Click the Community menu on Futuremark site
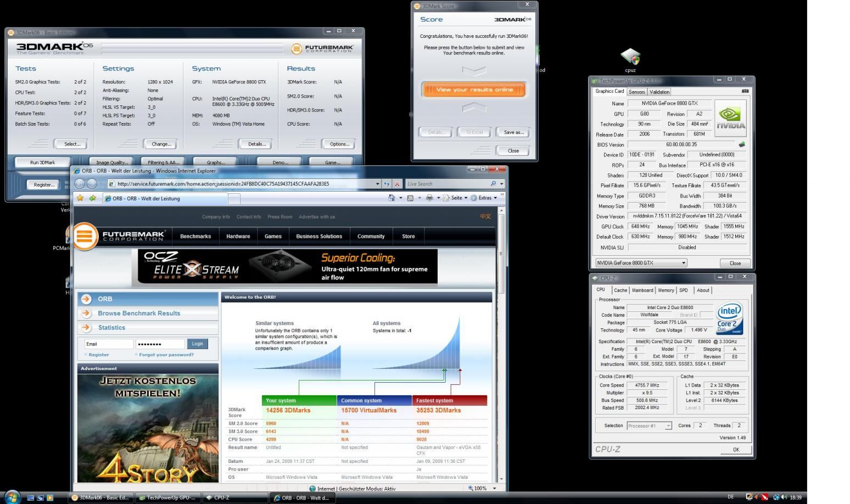This screenshot has height=504, width=850. pos(371,236)
